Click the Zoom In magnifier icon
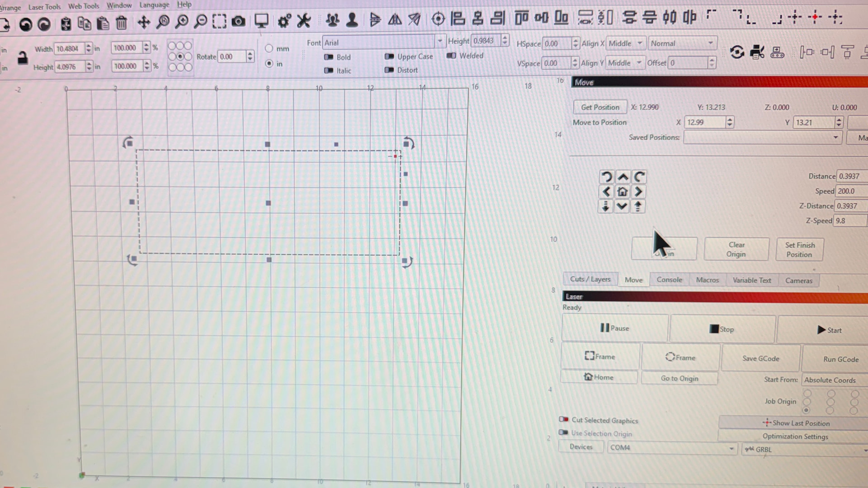This screenshot has width=868, height=488. 182,21
